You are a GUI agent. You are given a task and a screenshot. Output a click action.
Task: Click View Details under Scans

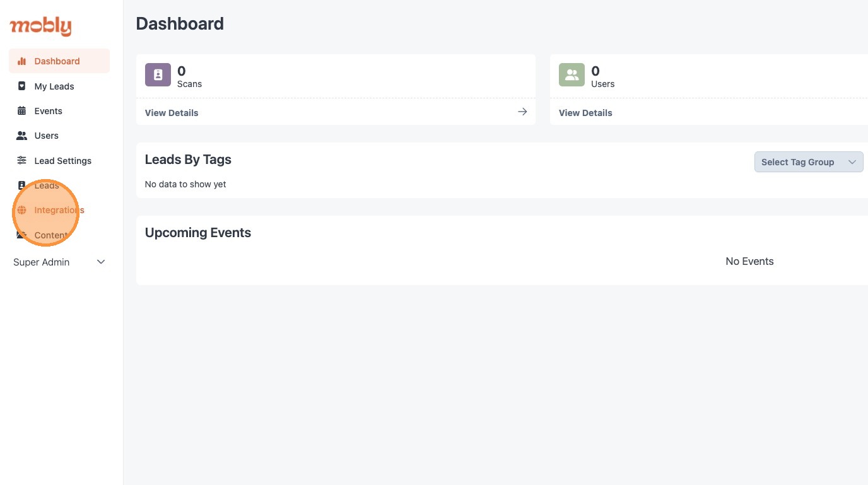[172, 113]
